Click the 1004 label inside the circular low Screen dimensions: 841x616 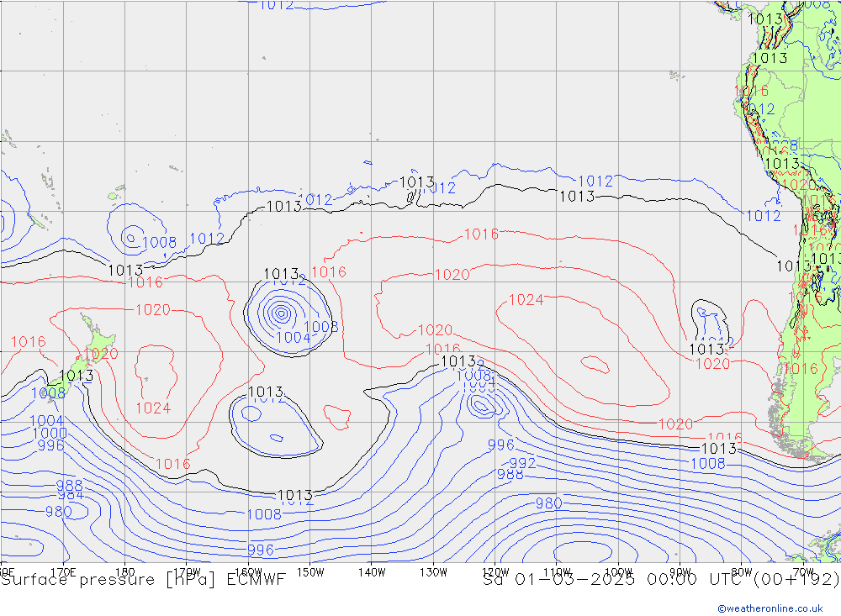pyautogui.click(x=294, y=337)
